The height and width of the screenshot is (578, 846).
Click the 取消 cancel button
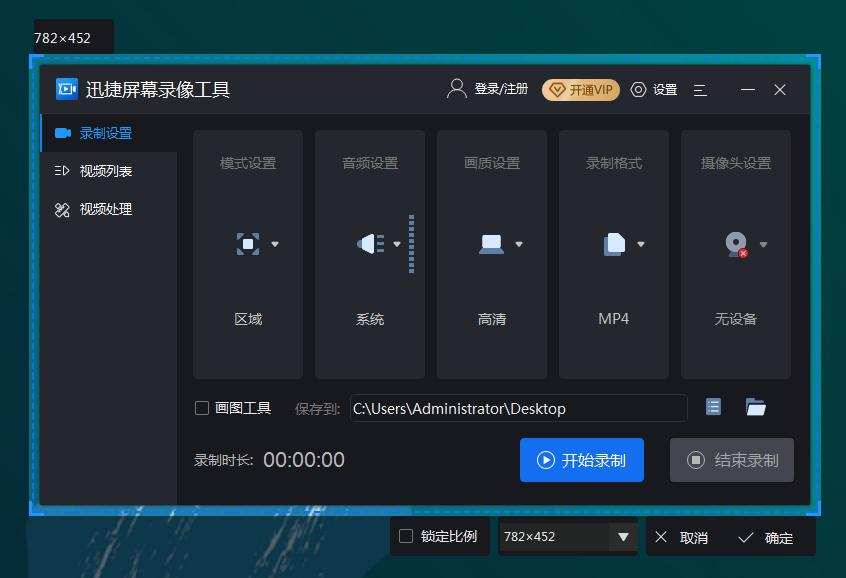click(681, 538)
